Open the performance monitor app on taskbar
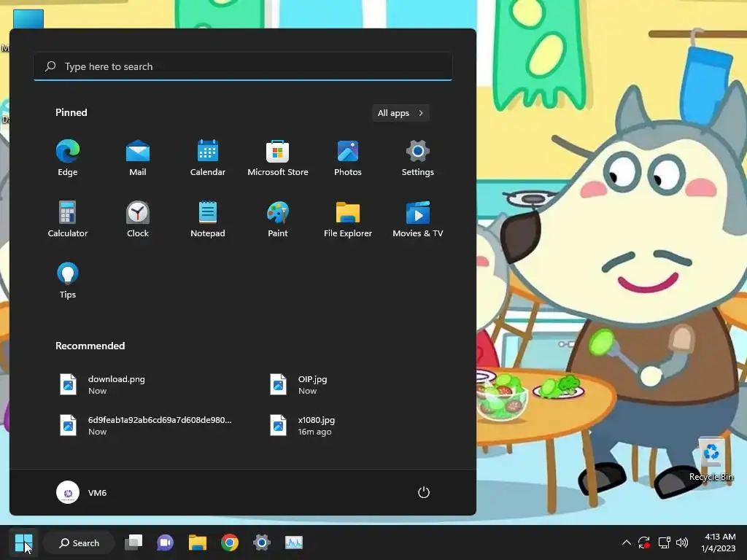The image size is (747, 560). click(293, 542)
